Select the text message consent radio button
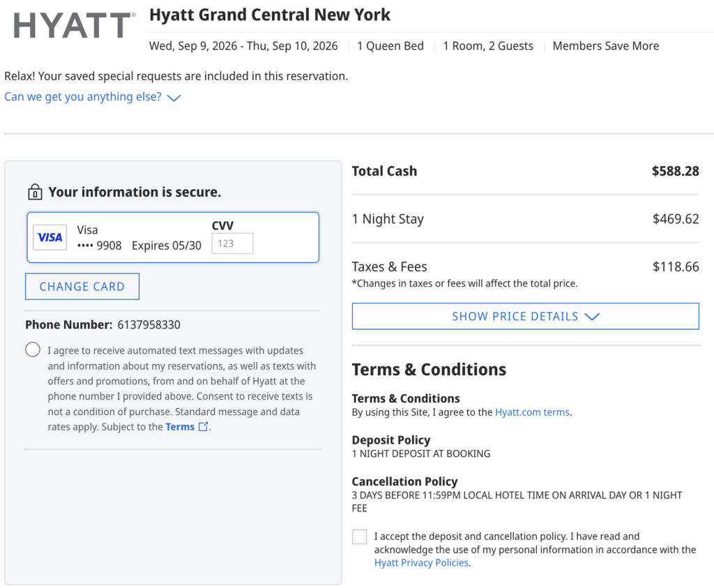Screen dimensions: 714x588 (33, 349)
